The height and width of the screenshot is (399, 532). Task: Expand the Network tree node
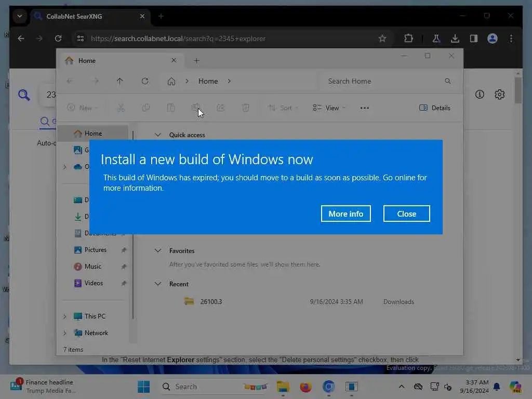[x=64, y=333]
